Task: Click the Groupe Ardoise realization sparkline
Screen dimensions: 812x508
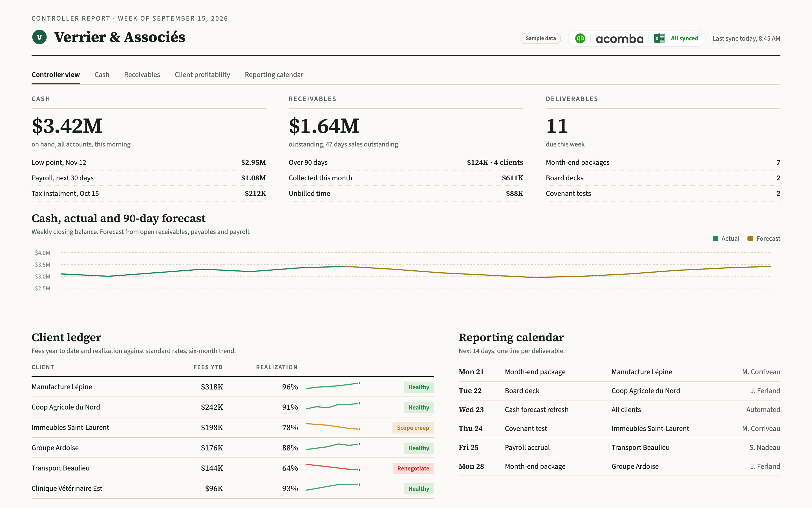Action: click(333, 446)
